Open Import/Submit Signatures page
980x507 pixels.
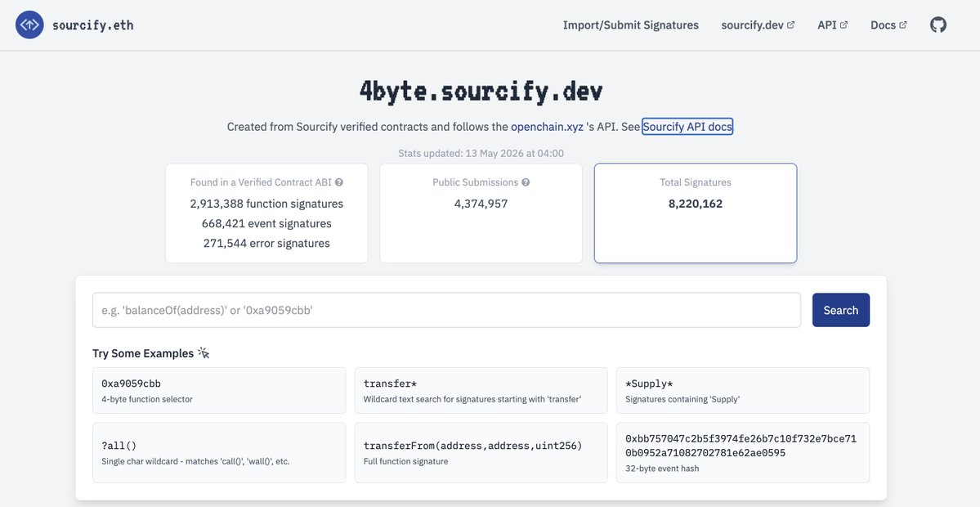631,25
